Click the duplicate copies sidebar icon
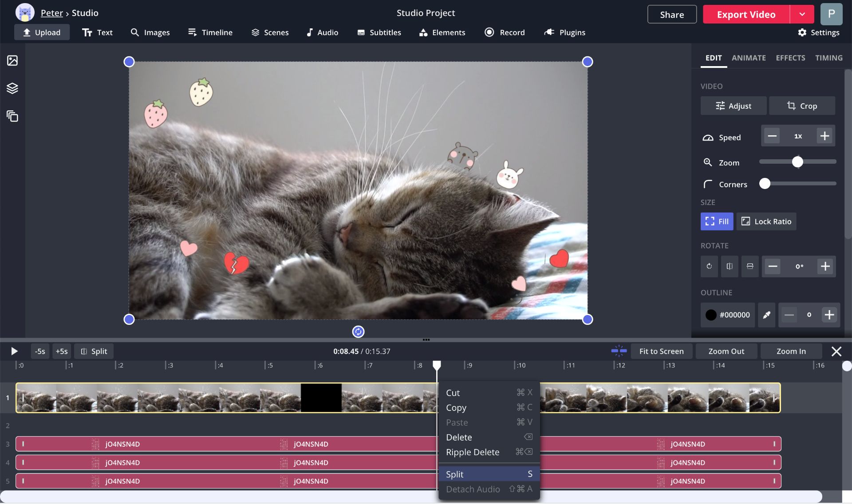852x504 pixels. [x=12, y=116]
